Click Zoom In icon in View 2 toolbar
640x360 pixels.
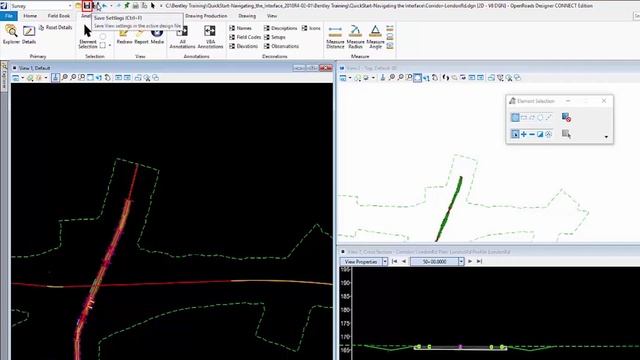[x=392, y=78]
